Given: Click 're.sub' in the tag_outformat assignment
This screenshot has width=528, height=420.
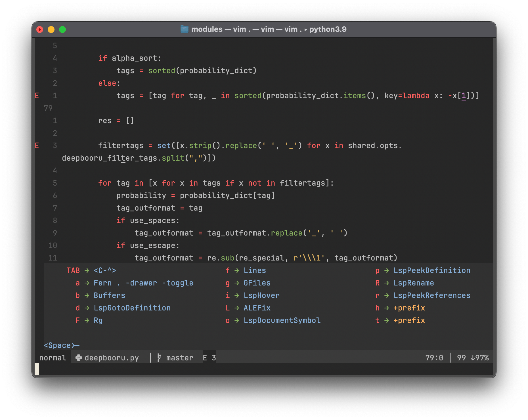Looking at the screenshot, I should 221,258.
